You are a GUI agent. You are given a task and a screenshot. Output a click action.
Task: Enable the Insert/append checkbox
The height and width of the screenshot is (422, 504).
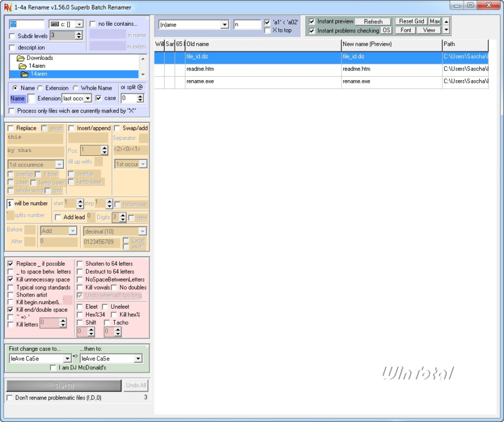click(71, 128)
